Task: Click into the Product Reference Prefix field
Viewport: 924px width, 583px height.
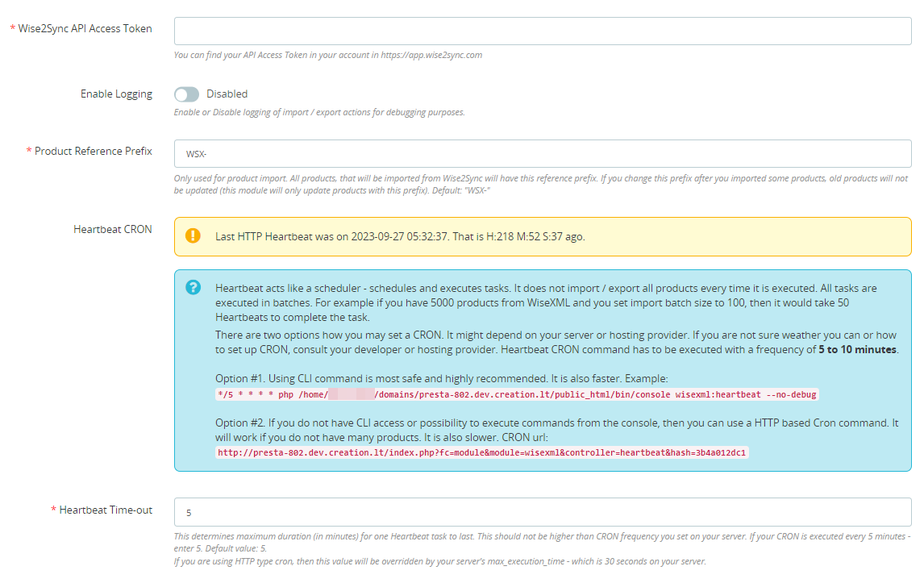Action: (543, 154)
